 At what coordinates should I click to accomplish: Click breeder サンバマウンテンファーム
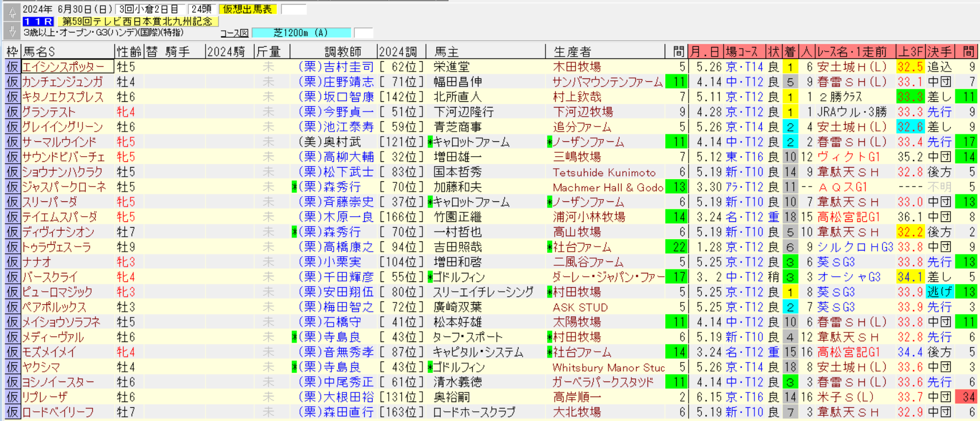(607, 82)
